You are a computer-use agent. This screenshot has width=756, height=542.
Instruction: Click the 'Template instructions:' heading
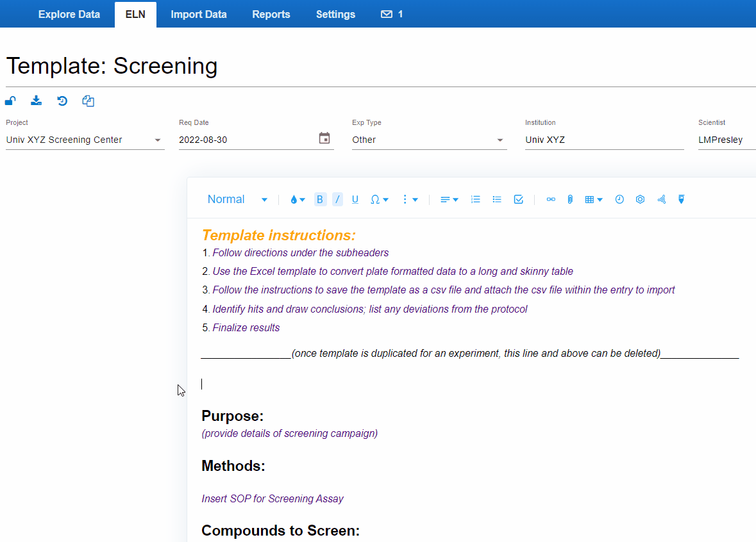[279, 235]
